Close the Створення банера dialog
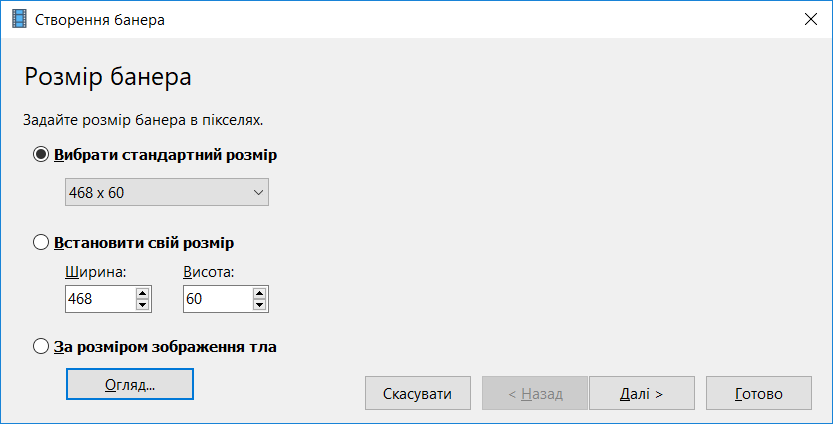The height and width of the screenshot is (424, 833). (x=811, y=19)
